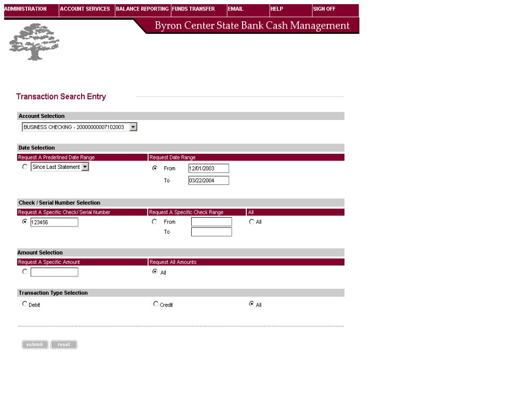Click the Request A Specific Check/ Serial Number label

pos(64,212)
